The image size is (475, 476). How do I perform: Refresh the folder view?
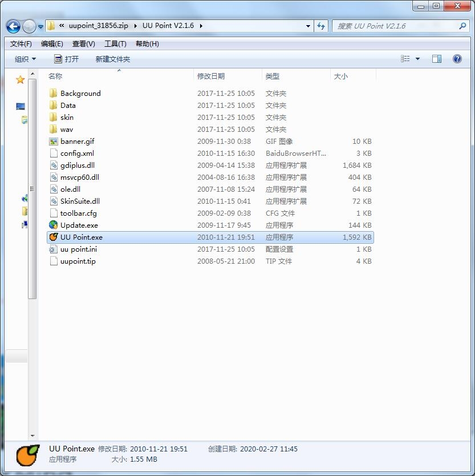(x=321, y=26)
